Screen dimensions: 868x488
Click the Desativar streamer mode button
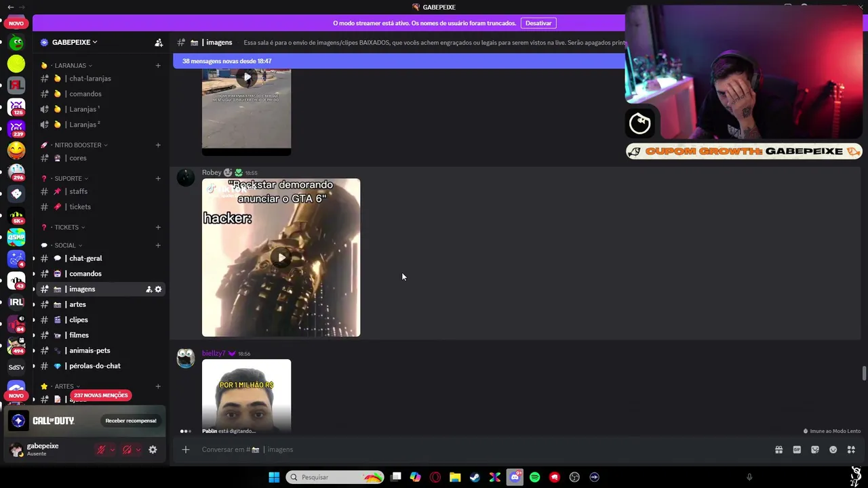tap(538, 23)
